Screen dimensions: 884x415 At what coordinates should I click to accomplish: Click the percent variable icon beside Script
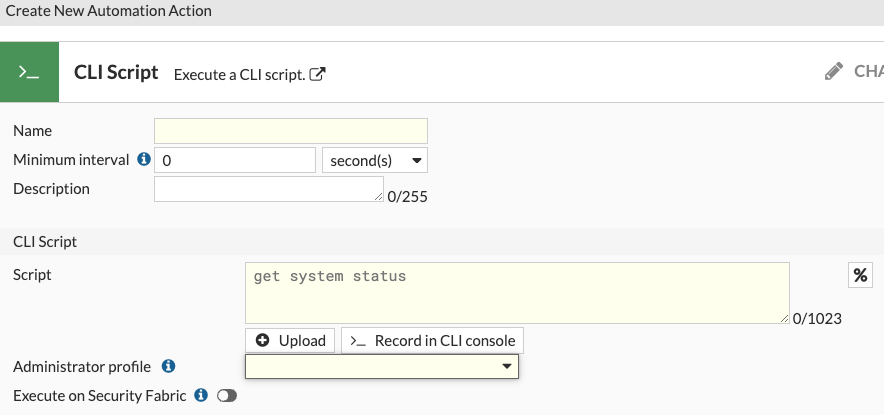tap(859, 275)
